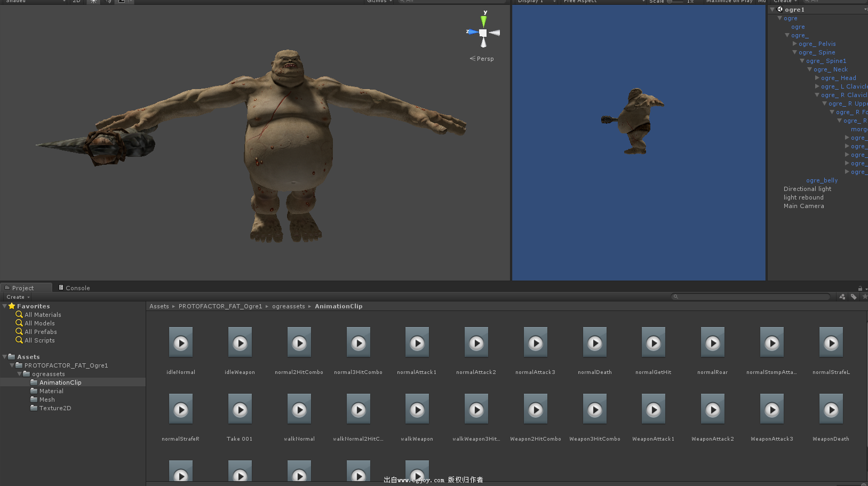Select ogre_belly in Hierarchy
The width and height of the screenshot is (868, 486).
pyautogui.click(x=822, y=180)
